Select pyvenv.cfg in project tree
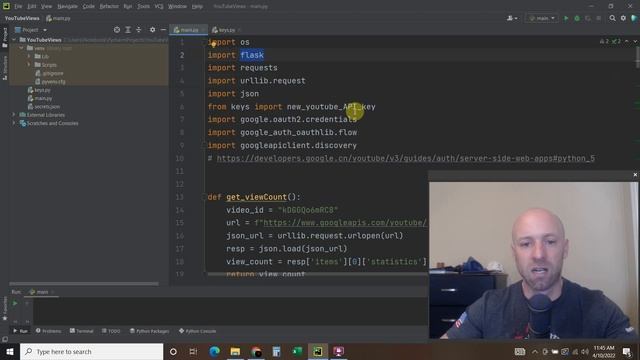 (x=50, y=82)
